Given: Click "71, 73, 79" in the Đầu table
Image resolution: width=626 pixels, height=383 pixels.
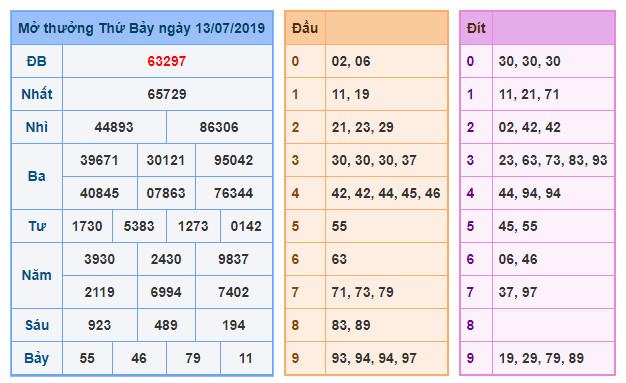Looking at the screenshot, I should point(363,292).
